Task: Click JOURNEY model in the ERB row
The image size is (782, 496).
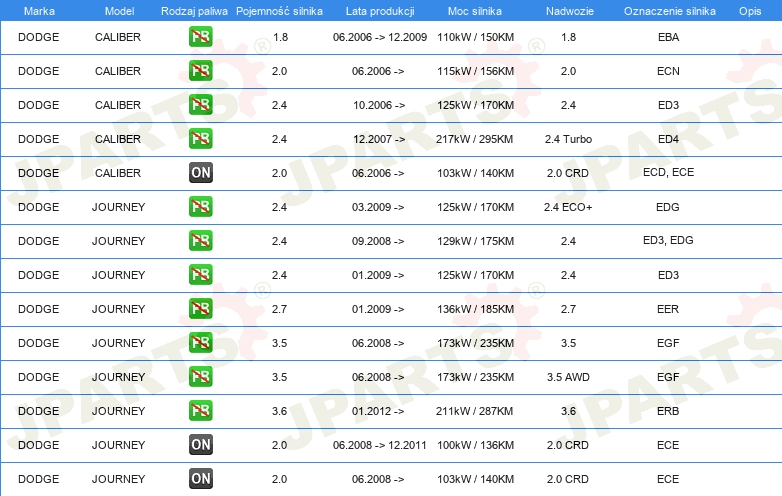Action: pyautogui.click(x=118, y=411)
